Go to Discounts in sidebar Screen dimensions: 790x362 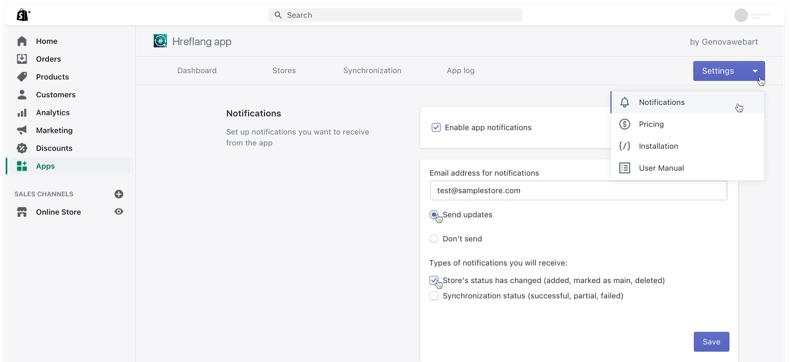coord(54,148)
